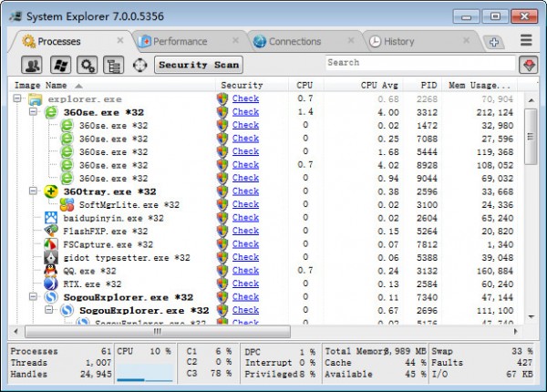Click the horizontal scroll right arrow

click(x=516, y=331)
